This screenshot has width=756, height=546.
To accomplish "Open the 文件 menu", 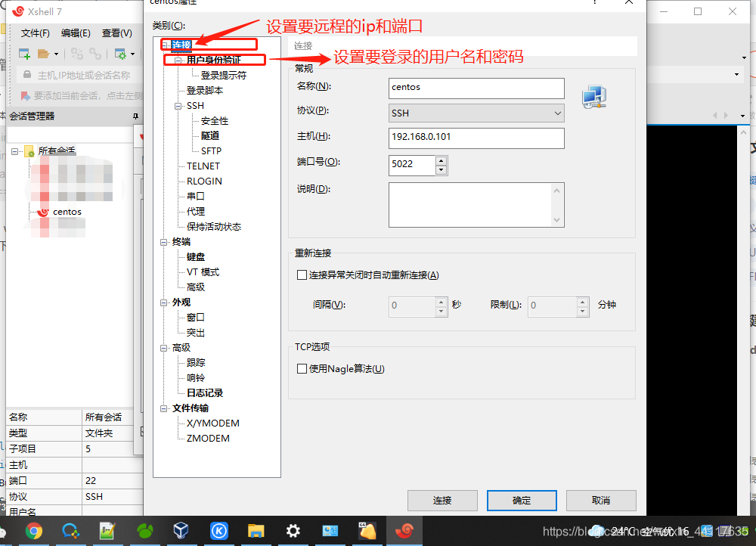I will coord(36,33).
